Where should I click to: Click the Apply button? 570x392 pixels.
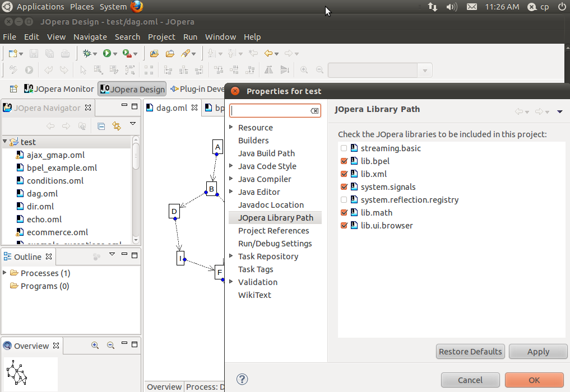[539, 352]
